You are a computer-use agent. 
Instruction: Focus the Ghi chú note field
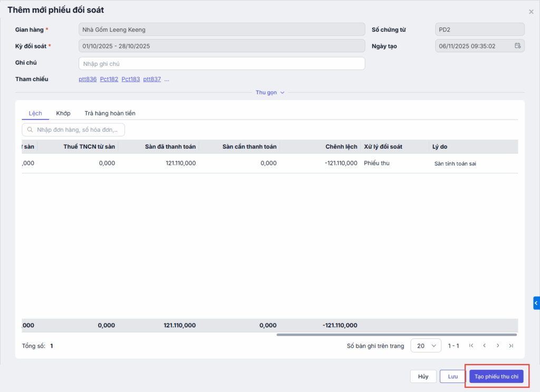pyautogui.click(x=221, y=64)
